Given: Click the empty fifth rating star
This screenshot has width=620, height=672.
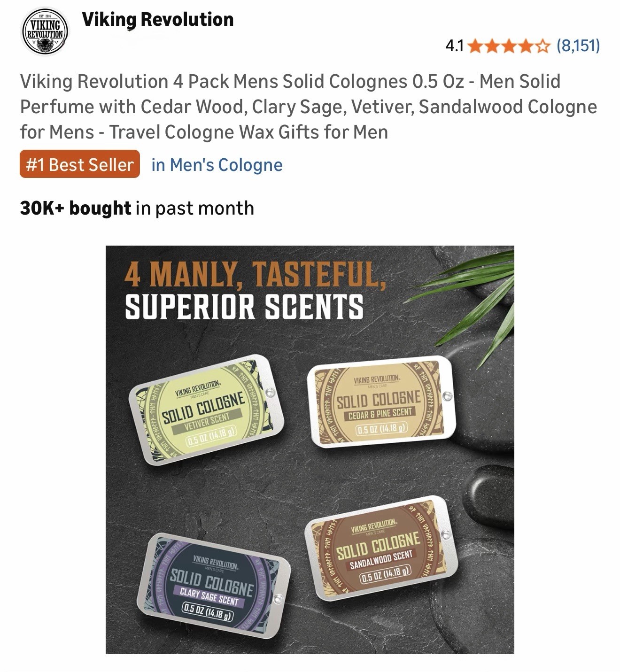Looking at the screenshot, I should pos(542,46).
